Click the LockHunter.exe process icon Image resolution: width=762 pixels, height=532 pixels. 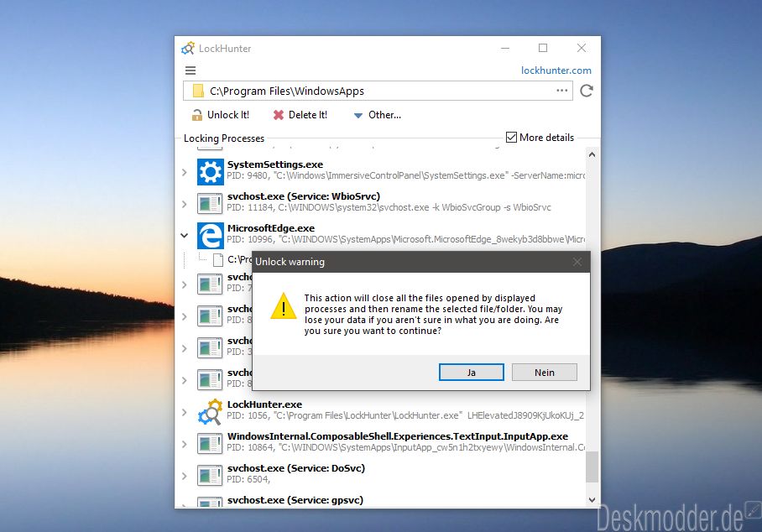point(211,412)
